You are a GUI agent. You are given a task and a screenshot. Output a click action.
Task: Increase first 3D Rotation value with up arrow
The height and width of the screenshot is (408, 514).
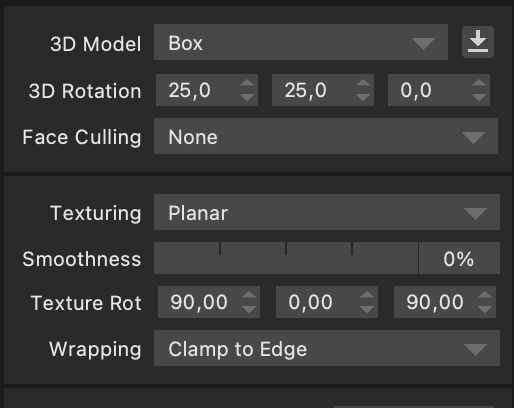pos(247,83)
